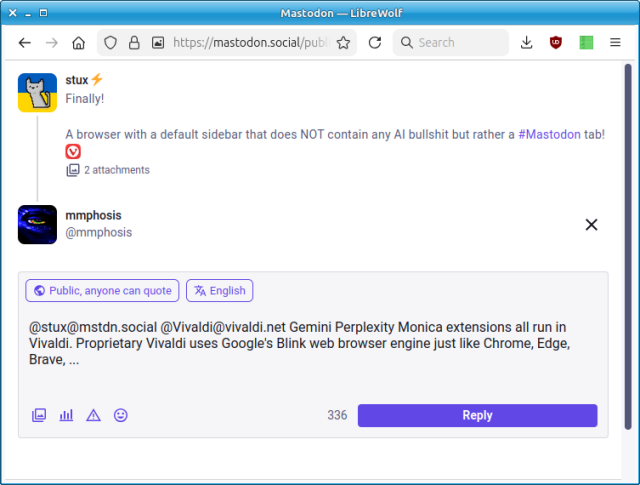Focus the browser Search box

pyautogui.click(x=451, y=42)
